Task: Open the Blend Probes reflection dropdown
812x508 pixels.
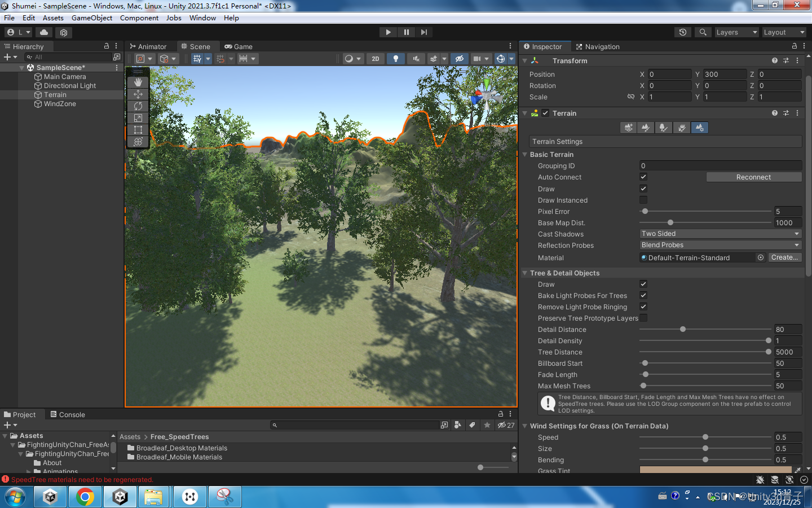Action: (720, 245)
